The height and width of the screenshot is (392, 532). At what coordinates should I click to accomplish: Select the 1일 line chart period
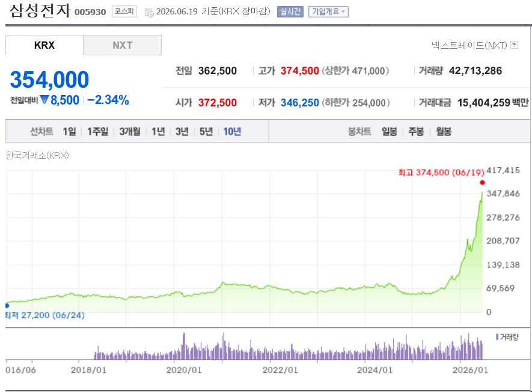point(70,131)
